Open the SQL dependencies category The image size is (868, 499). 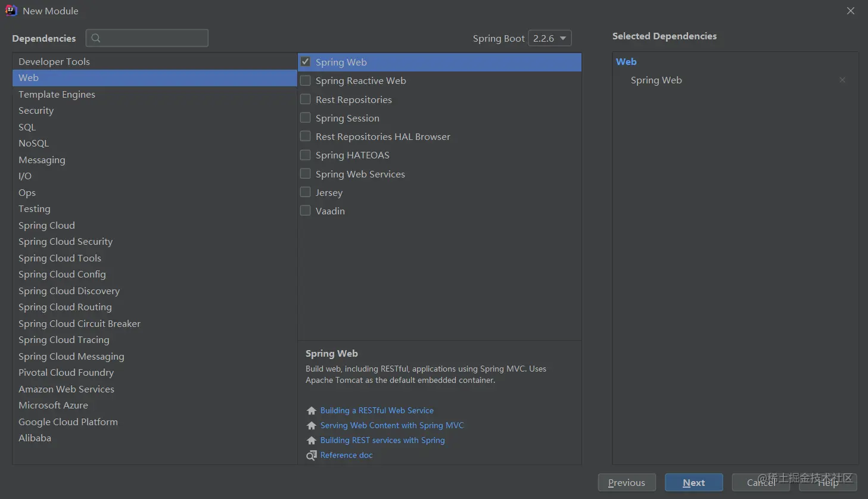click(154, 127)
